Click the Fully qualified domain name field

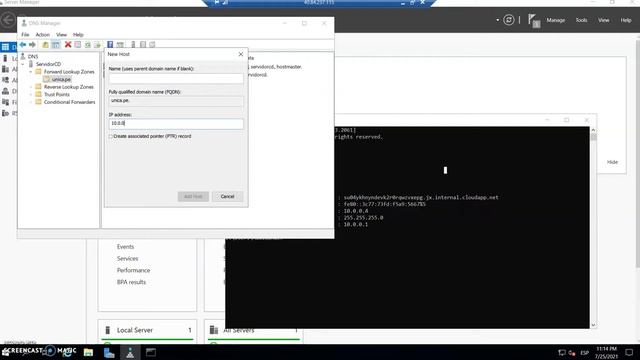(x=176, y=101)
